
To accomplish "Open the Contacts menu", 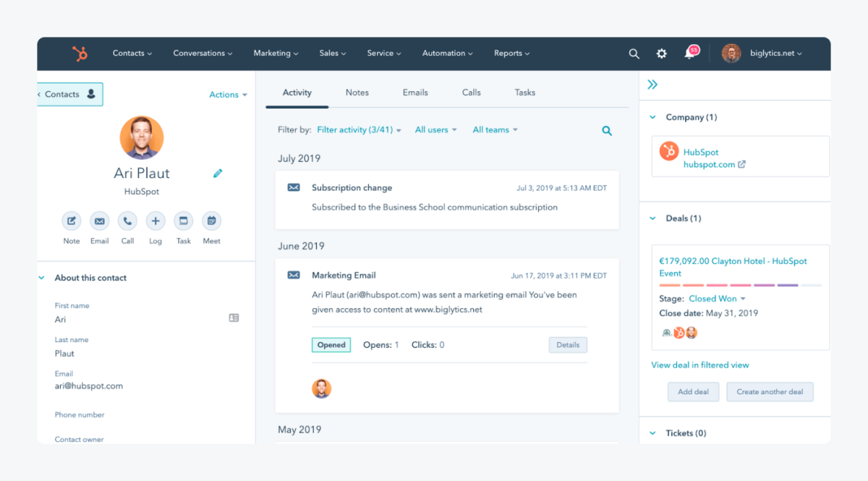I will (x=132, y=53).
